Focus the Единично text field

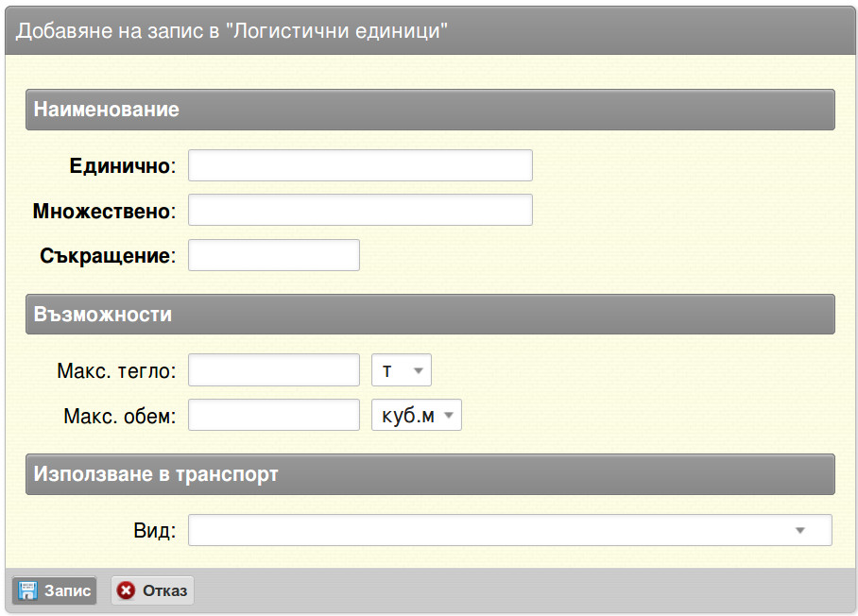coord(360,165)
